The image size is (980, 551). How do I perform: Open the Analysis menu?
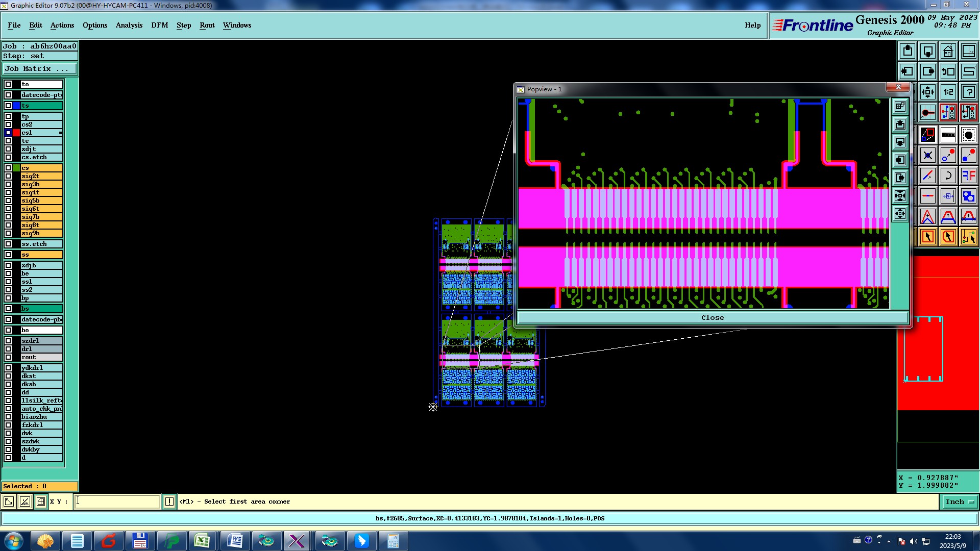[x=129, y=25]
